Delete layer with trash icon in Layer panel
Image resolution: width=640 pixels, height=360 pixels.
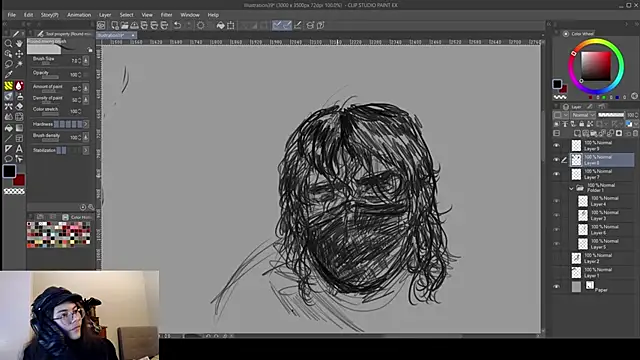coord(635,133)
